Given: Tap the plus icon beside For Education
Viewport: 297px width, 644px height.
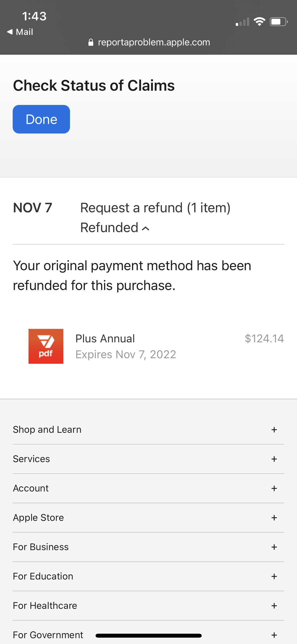Looking at the screenshot, I should tap(274, 576).
